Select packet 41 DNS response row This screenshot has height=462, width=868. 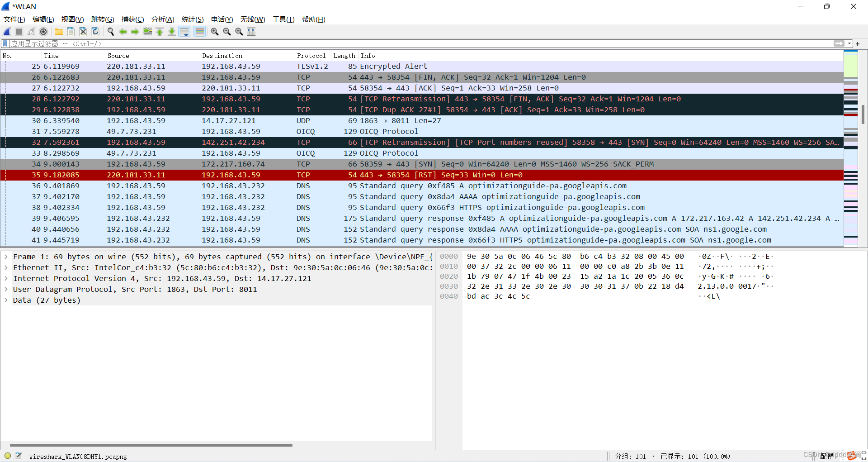pos(422,240)
